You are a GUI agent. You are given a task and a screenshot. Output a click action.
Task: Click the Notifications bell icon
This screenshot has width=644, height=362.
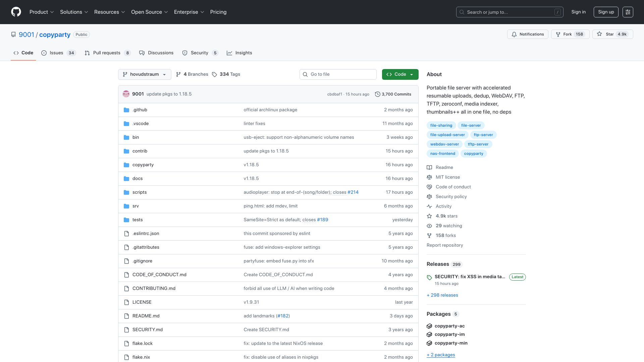[514, 35]
